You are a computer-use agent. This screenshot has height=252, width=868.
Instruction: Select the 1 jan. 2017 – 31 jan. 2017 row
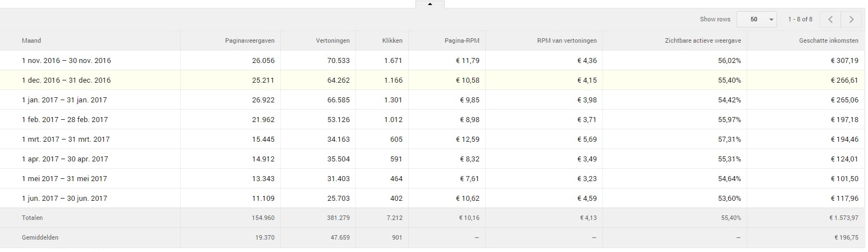tap(432, 100)
